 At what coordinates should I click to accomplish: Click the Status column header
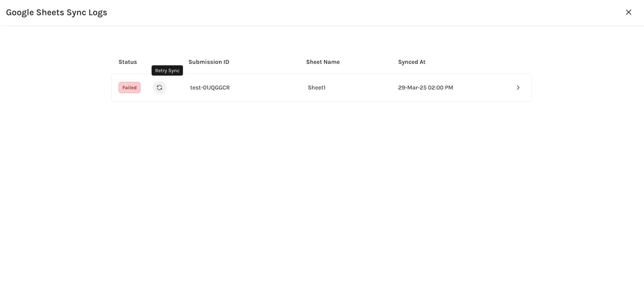[128, 62]
